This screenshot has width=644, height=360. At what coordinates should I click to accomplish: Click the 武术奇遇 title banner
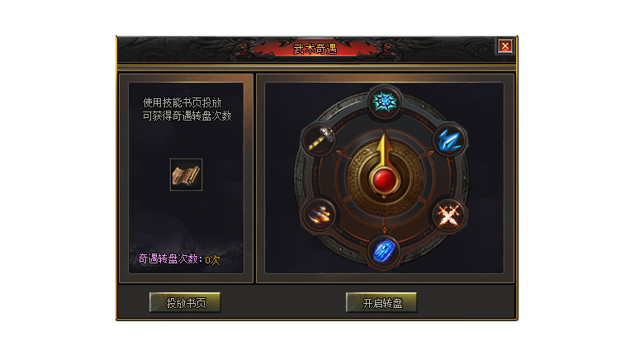315,49
